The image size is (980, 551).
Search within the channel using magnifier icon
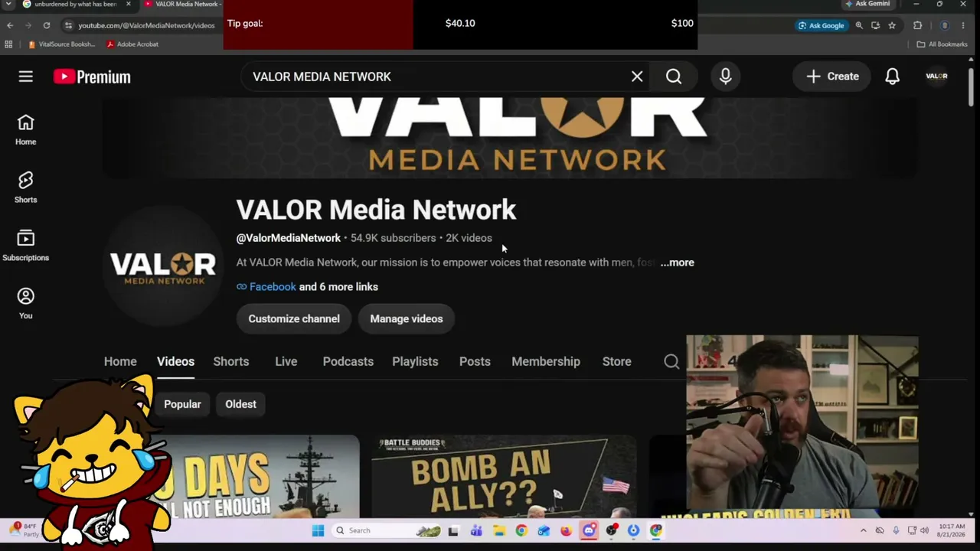[x=671, y=361]
